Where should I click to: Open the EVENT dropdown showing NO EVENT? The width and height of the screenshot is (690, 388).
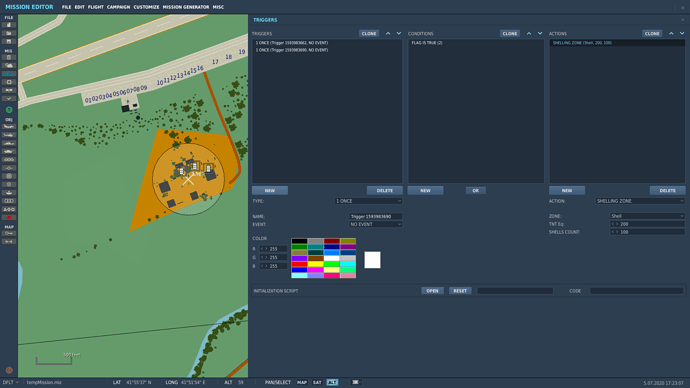375,224
